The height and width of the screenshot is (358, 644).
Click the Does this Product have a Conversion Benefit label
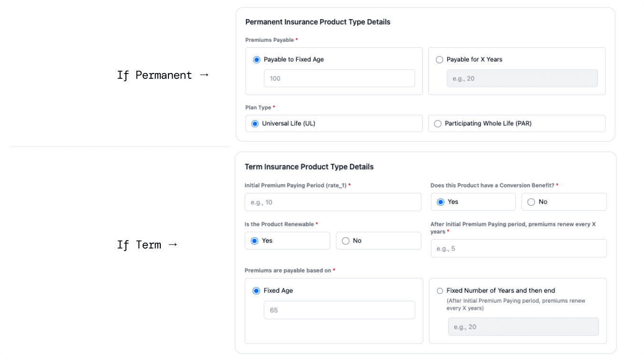pyautogui.click(x=494, y=185)
